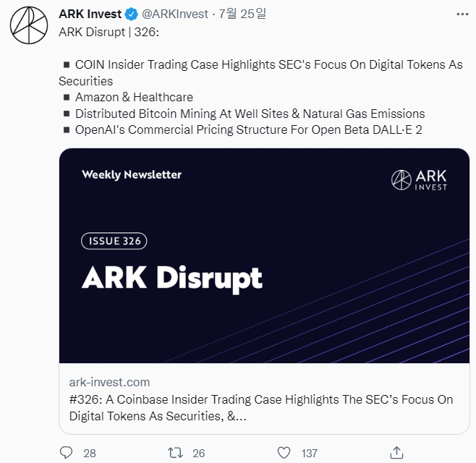Image resolution: width=476 pixels, height=463 pixels.
Task: Click the OpenAI DALL·E 2 pricing bullet line
Action: (250, 130)
